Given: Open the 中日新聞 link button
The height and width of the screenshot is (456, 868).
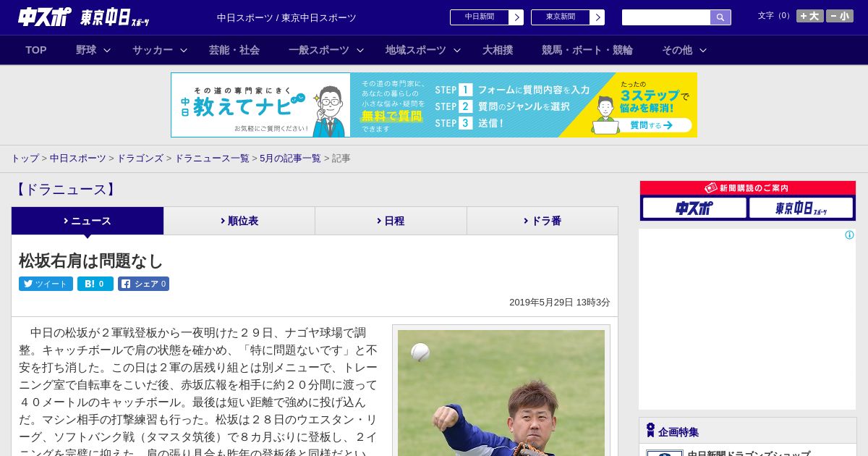Looking at the screenshot, I should (x=487, y=17).
